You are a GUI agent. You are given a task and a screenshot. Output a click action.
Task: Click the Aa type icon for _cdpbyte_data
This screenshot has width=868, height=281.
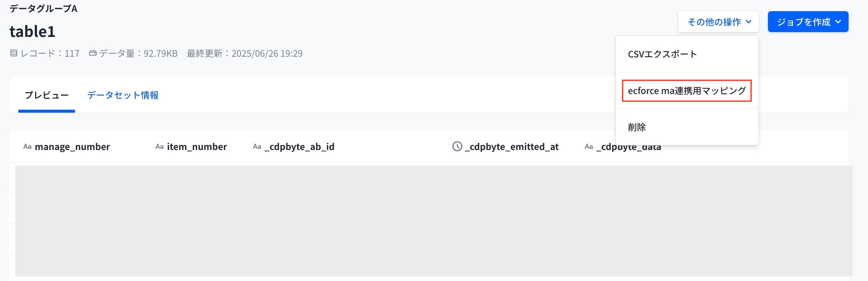tap(589, 147)
